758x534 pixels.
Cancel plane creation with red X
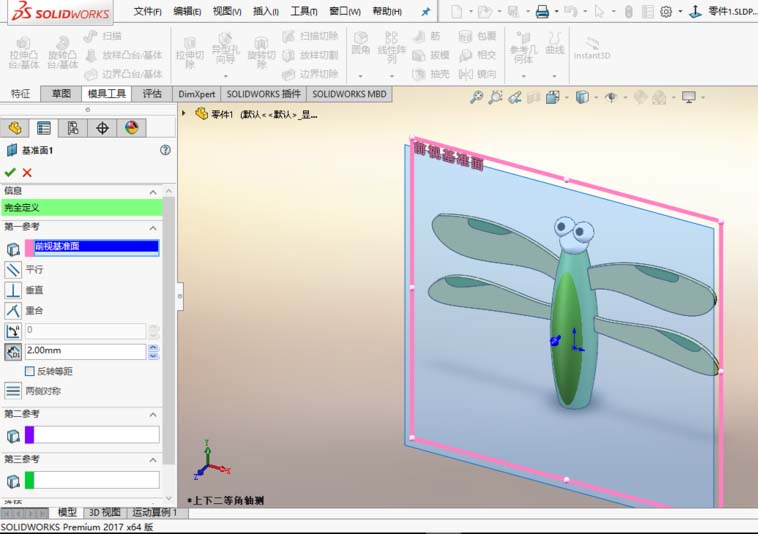coord(27,173)
